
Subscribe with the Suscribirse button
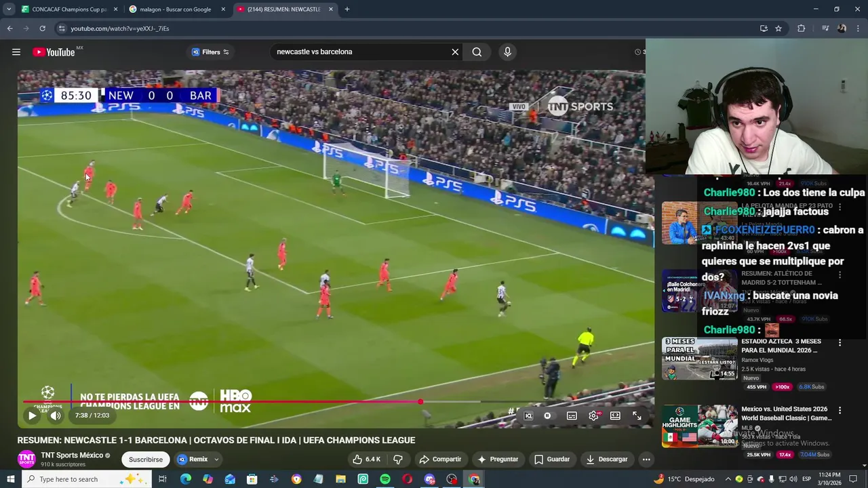(146, 459)
